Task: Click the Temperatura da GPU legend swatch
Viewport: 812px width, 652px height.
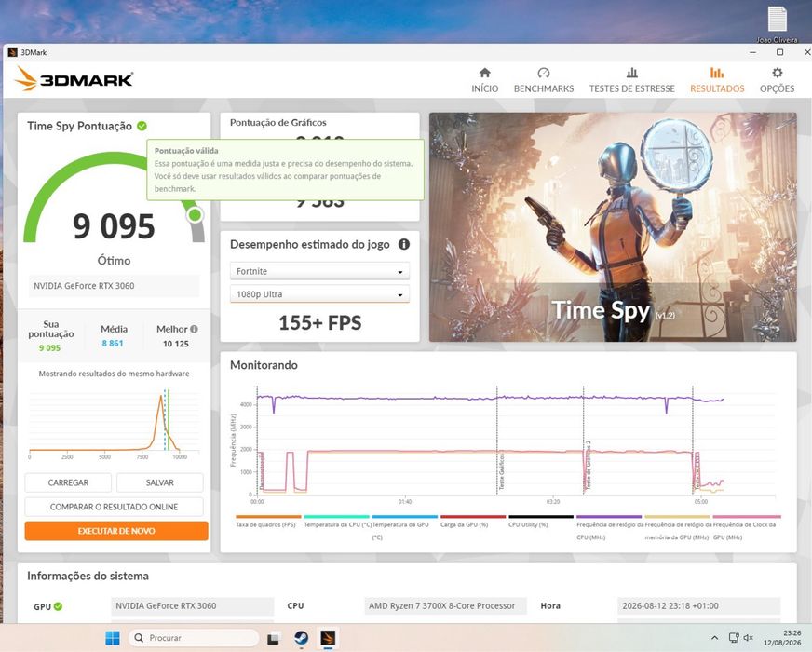Action: [x=405, y=517]
